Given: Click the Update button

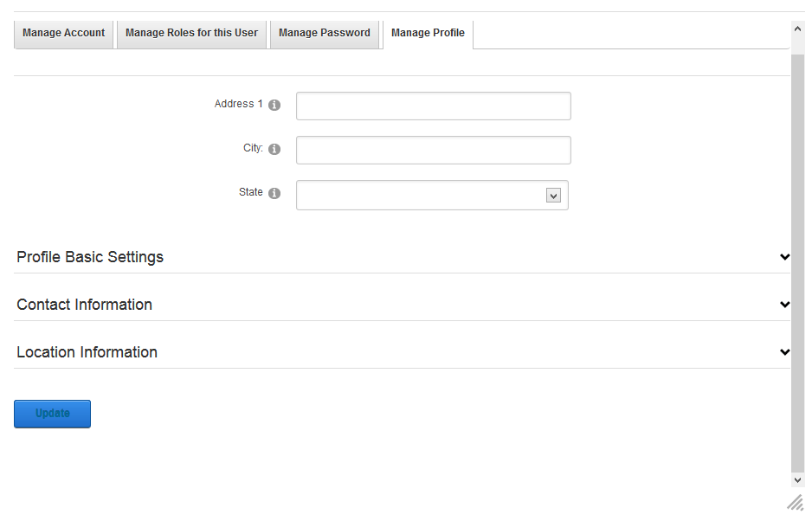Looking at the screenshot, I should click(x=52, y=414).
